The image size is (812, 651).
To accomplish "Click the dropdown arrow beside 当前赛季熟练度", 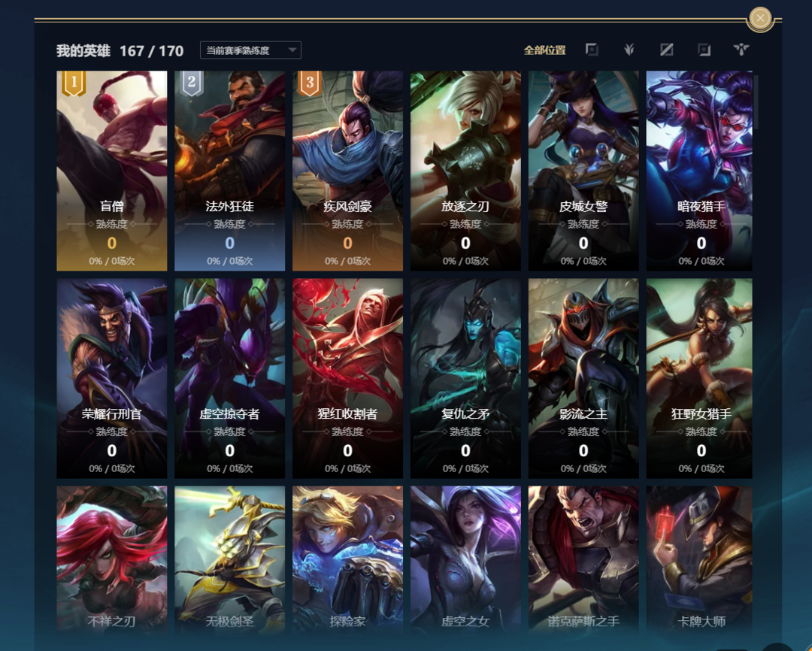I will (292, 50).
